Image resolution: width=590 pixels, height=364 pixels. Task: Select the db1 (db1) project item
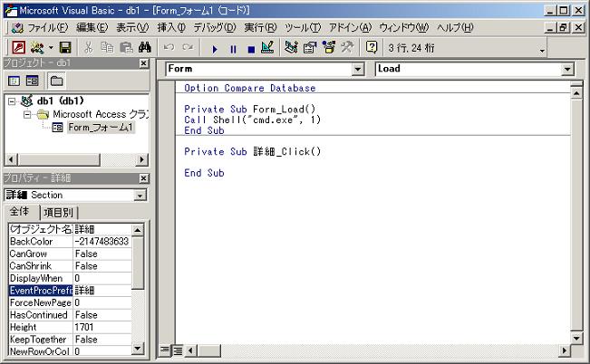[x=60, y=101]
